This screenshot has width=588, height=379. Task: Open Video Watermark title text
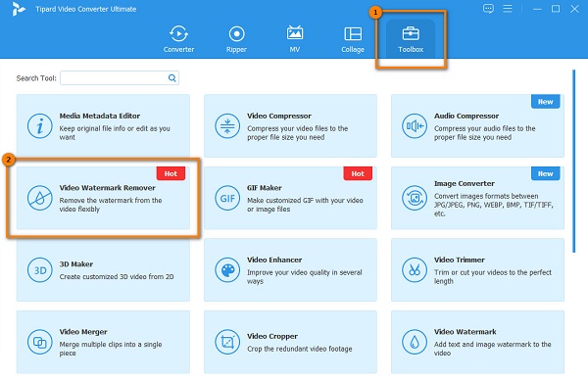pos(465,332)
